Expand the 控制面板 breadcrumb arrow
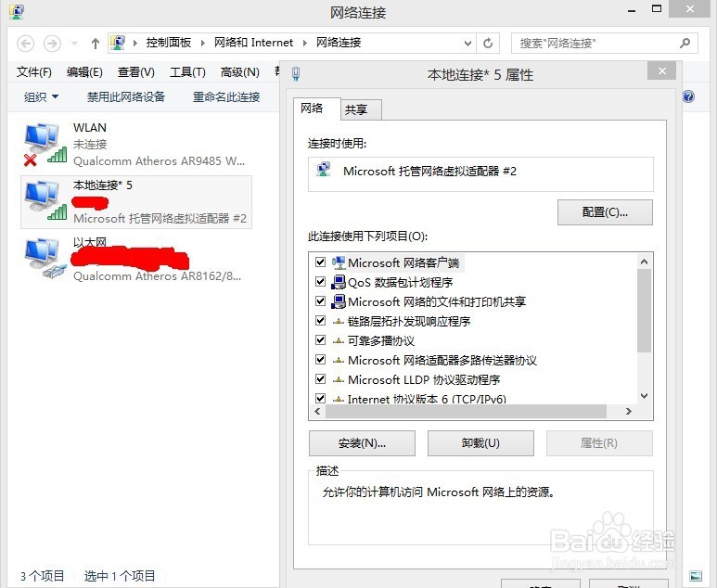The width and height of the screenshot is (717, 588). pyautogui.click(x=203, y=43)
